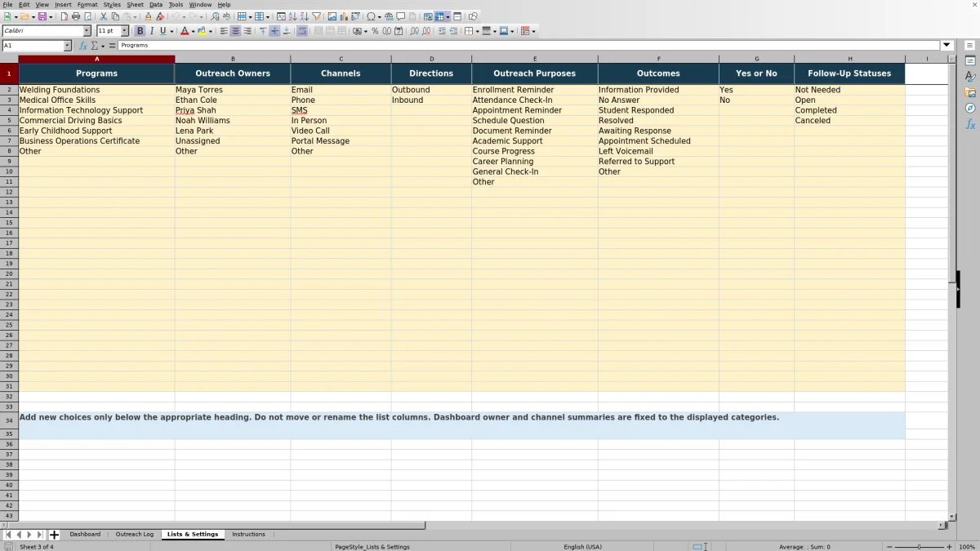Click the Copy icon
This screenshot has width=980, height=551.
[115, 16]
